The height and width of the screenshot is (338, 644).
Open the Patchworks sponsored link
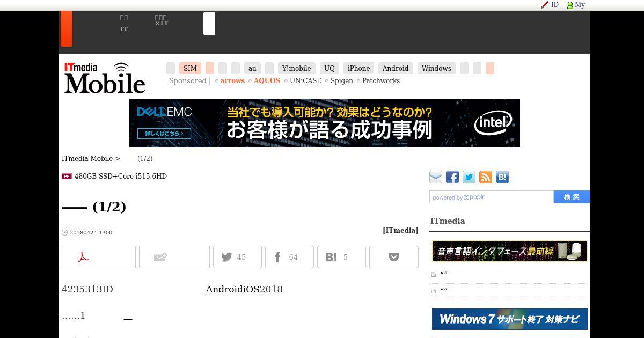point(381,80)
